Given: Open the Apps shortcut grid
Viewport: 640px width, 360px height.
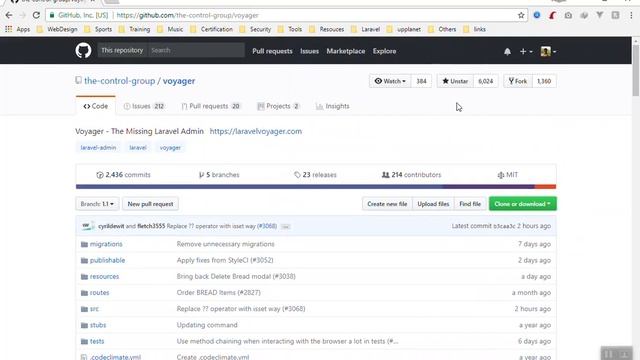Looking at the screenshot, I should (18, 29).
